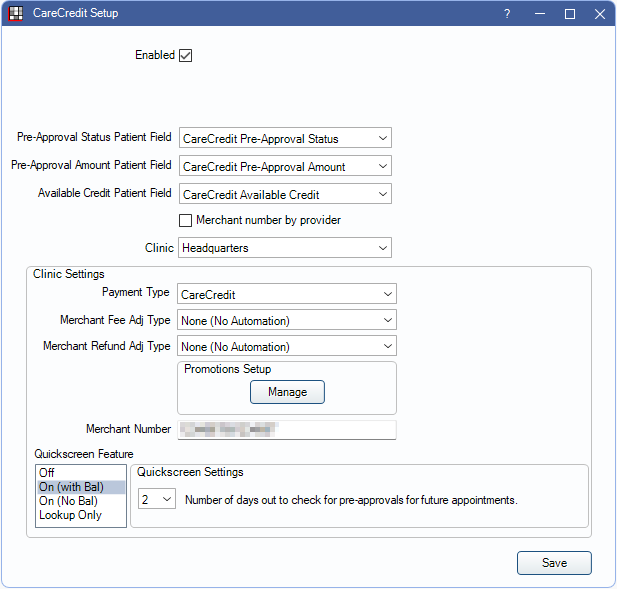Select On (No Bal) quickscreen option
Screen dimensions: 617x589
67,501
